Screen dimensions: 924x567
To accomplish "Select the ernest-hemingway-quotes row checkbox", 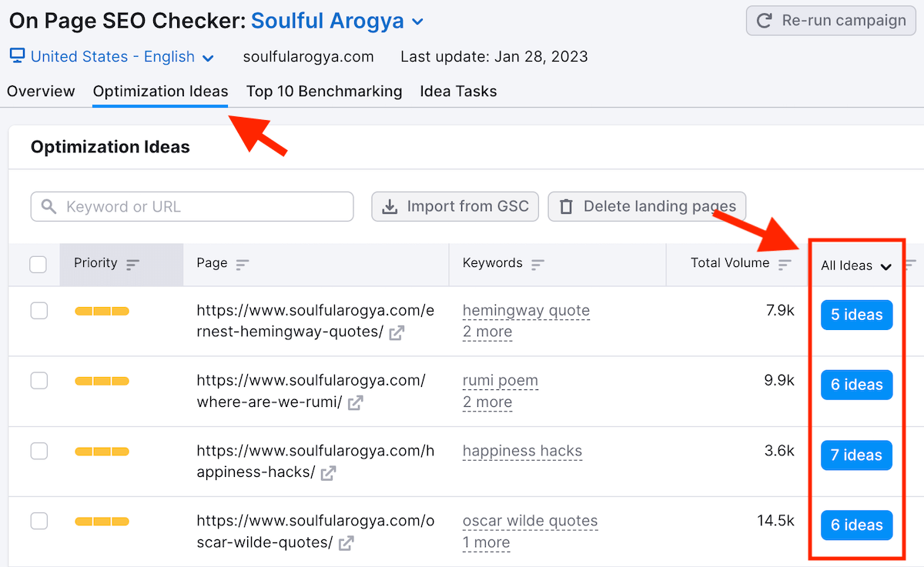I will tap(38, 311).
